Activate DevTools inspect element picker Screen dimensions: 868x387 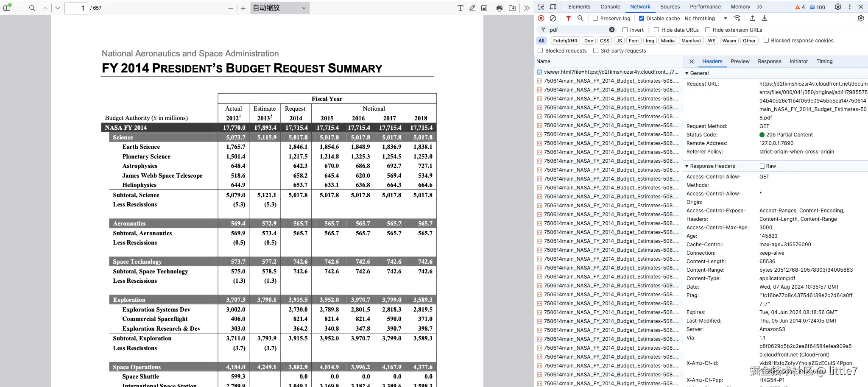[x=541, y=7]
